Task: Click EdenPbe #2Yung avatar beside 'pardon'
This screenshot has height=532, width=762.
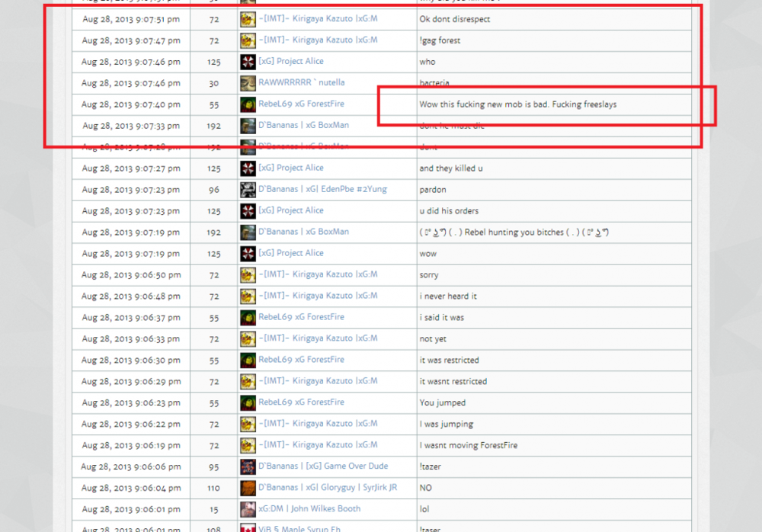Action: pos(248,190)
